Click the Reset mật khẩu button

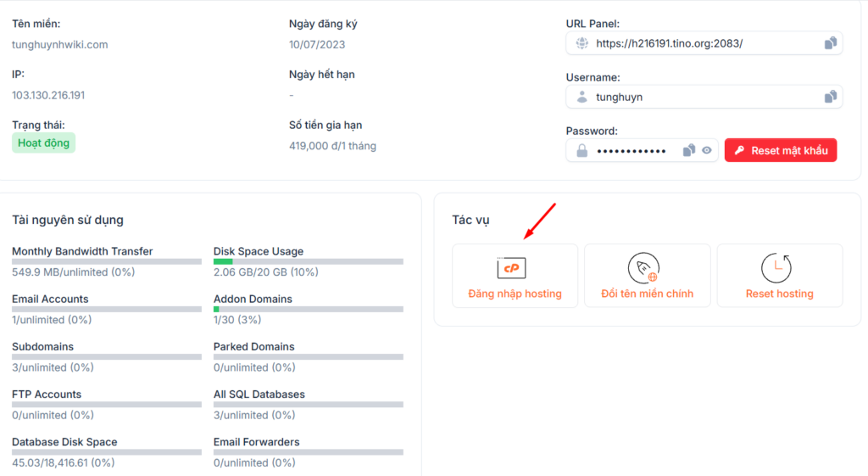781,150
